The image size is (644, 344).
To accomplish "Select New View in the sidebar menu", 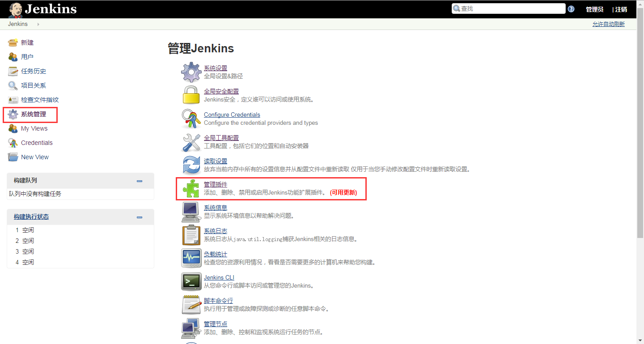I will click(35, 157).
